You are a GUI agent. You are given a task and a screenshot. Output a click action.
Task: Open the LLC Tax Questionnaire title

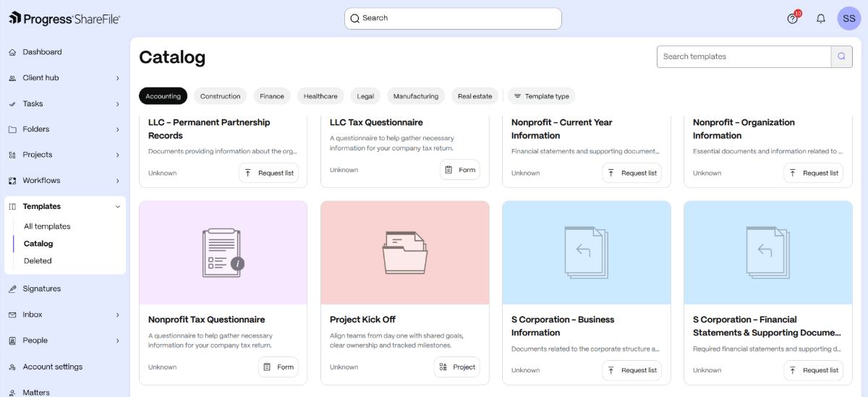(376, 122)
